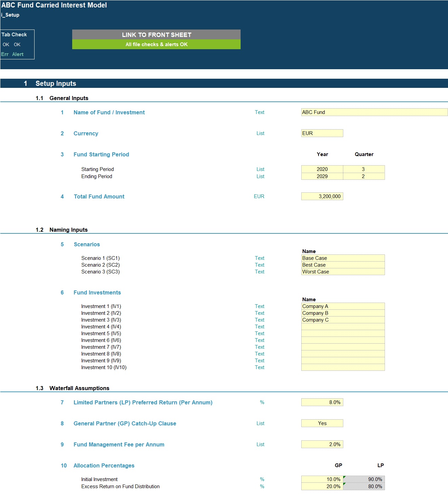Select the empty Investment 10 (IV10) name cell
This screenshot has height=497, width=448.
(x=343, y=367)
